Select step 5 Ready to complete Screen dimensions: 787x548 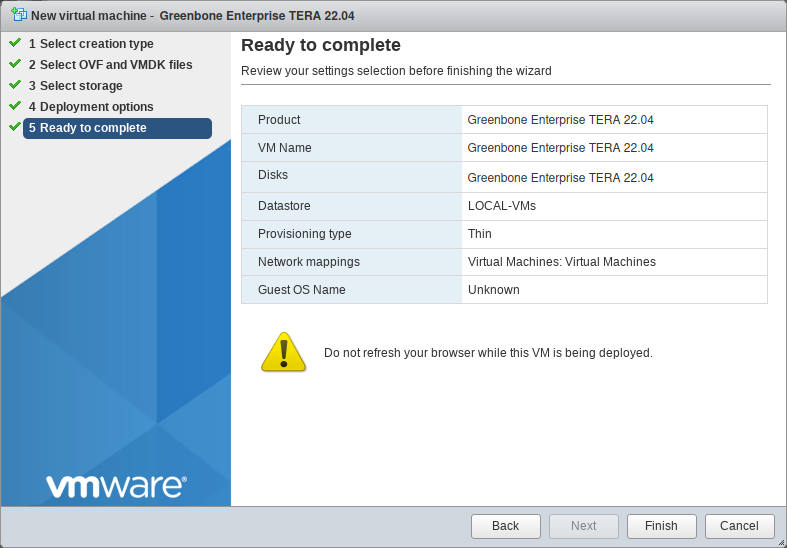[116, 128]
